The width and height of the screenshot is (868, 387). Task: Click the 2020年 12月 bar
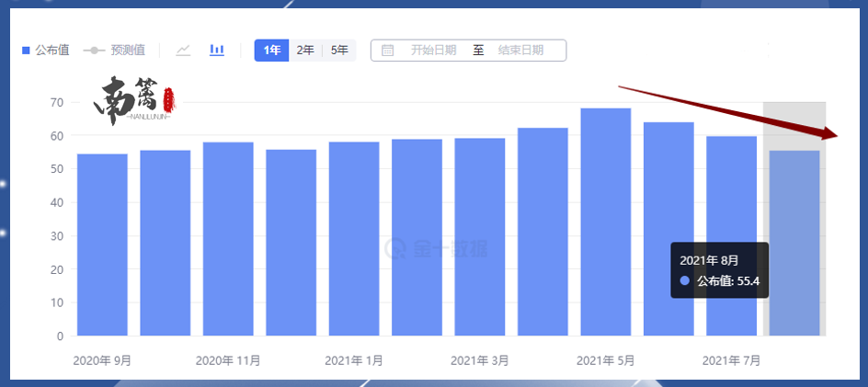[291, 243]
